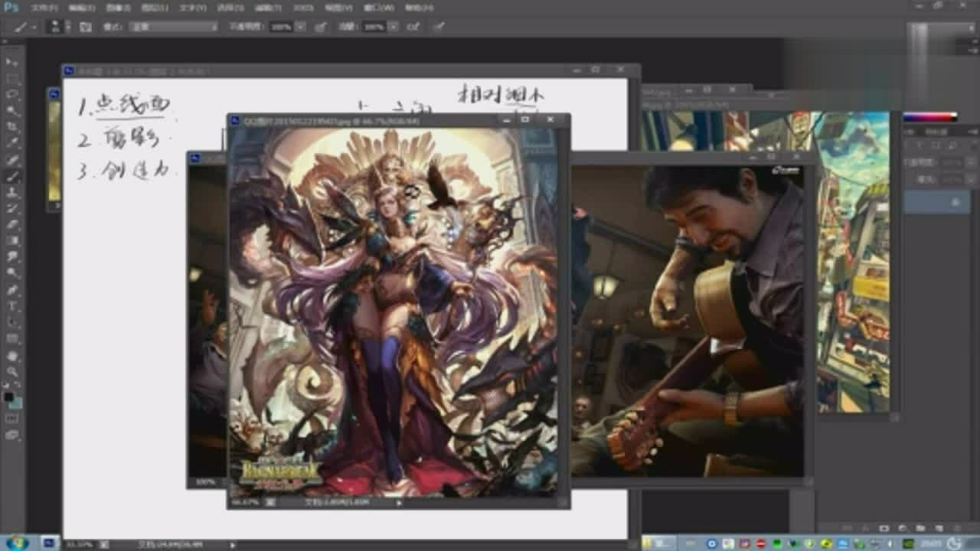Click the zoom field in the fantasy artwork window
This screenshot has height=551, width=980.
pos(244,503)
